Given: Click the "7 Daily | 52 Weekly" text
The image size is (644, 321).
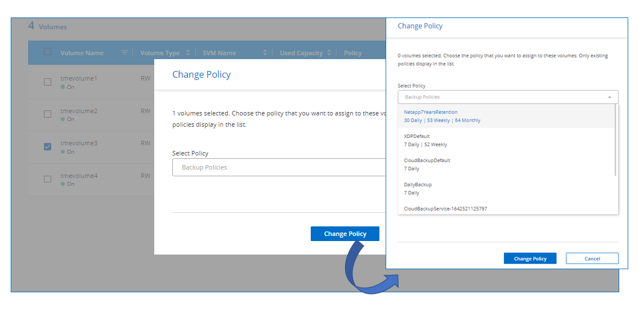Looking at the screenshot, I should click(426, 145).
